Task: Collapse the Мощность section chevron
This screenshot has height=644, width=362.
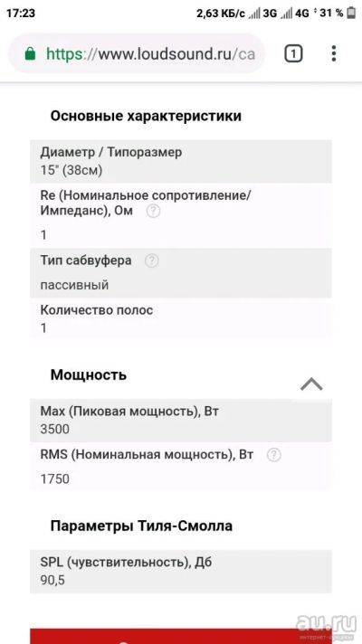Action: [x=311, y=384]
